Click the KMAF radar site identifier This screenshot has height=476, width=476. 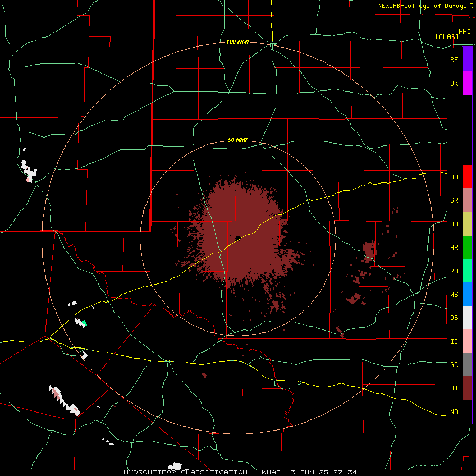(271, 472)
